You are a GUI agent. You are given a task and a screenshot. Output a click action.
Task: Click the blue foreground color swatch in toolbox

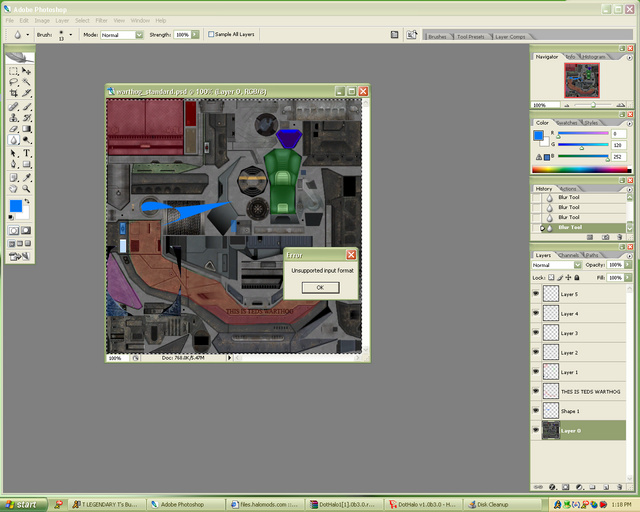pos(16,206)
